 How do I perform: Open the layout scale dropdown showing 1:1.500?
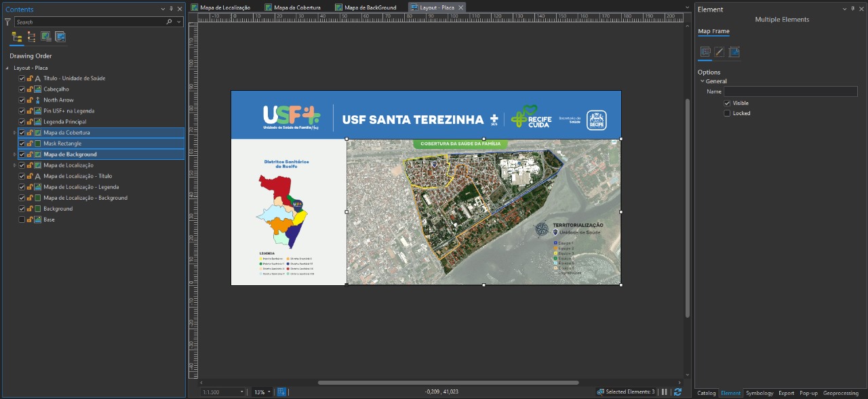[x=243, y=392]
